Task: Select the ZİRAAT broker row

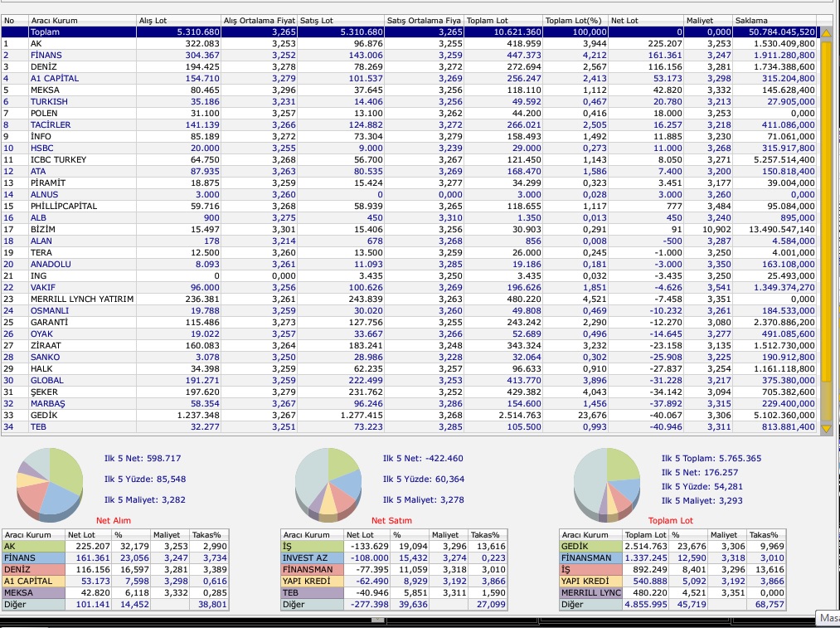Action: [x=410, y=346]
